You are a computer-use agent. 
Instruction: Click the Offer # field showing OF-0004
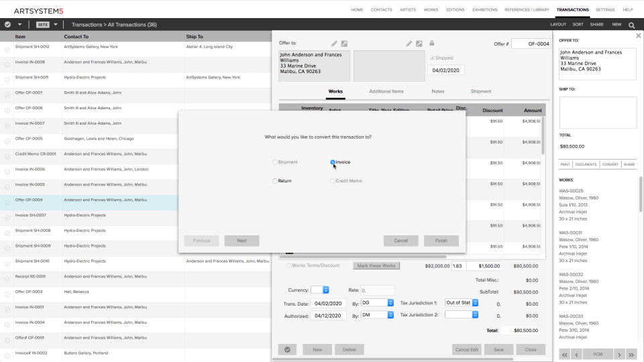(x=531, y=44)
